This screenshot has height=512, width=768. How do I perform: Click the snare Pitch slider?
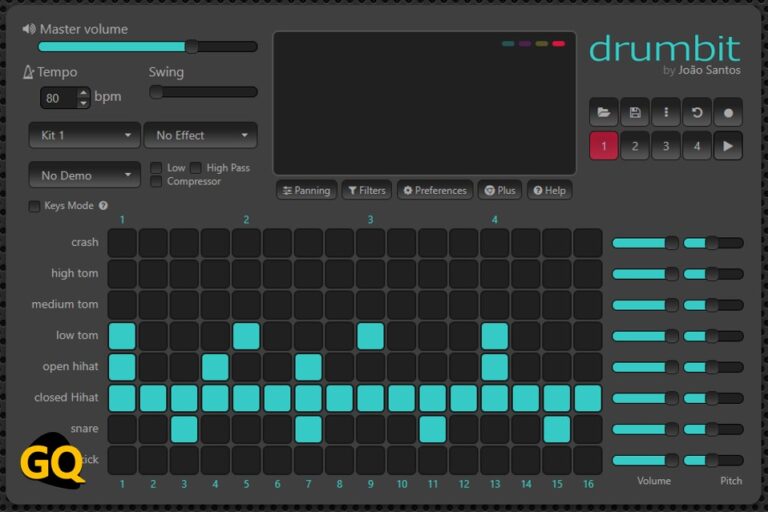point(714,429)
